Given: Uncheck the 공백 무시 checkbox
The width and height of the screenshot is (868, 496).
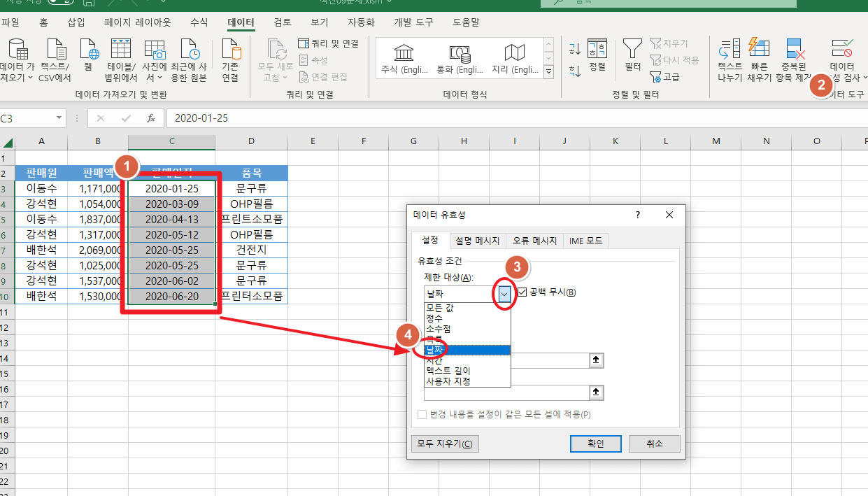Looking at the screenshot, I should point(522,292).
